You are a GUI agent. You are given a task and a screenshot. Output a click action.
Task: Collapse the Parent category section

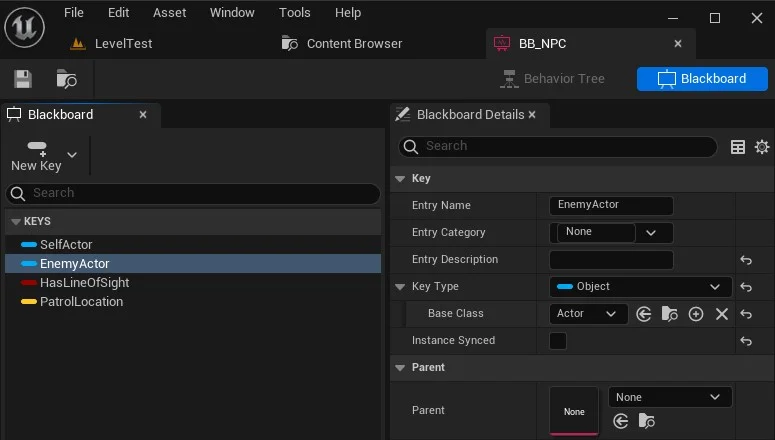pos(400,368)
